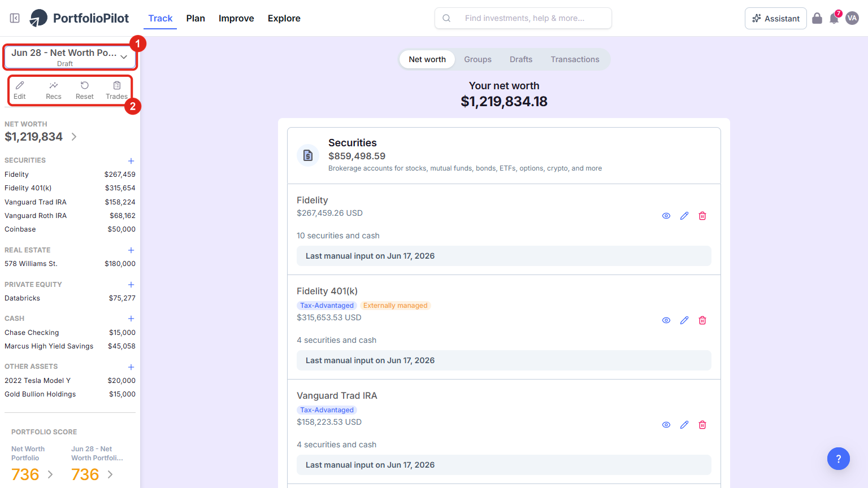Click Find investments search field
868x488 pixels.
coord(523,18)
